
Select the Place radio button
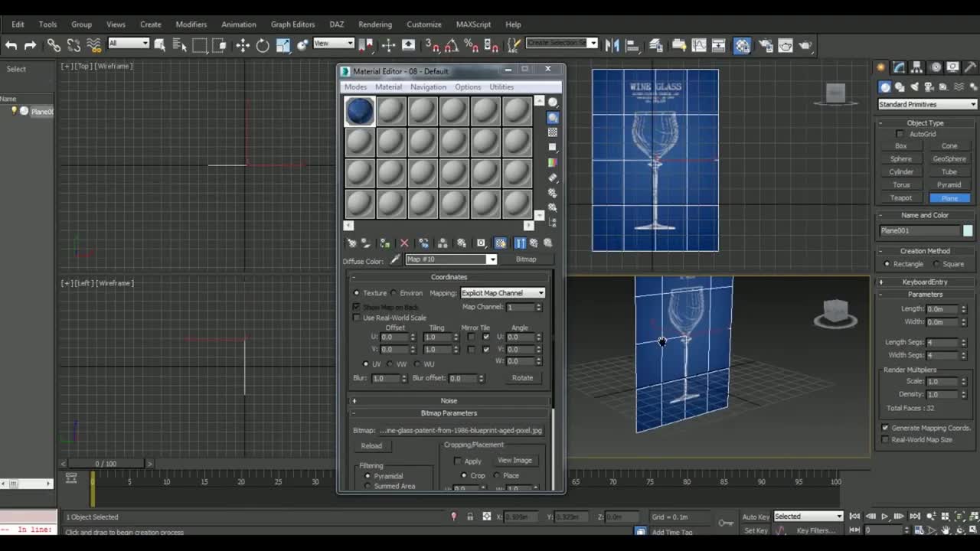tap(497, 476)
